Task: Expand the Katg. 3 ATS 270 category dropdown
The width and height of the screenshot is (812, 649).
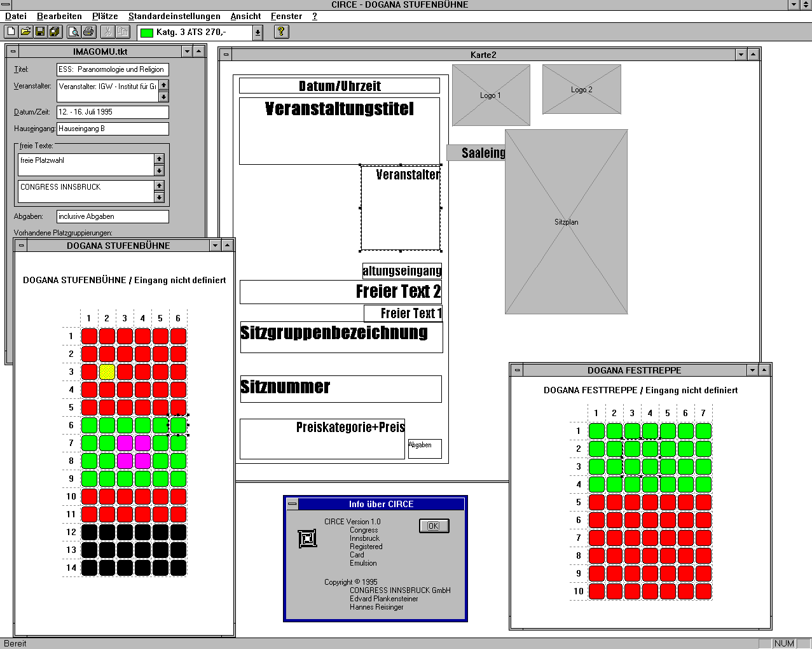Action: coord(258,32)
